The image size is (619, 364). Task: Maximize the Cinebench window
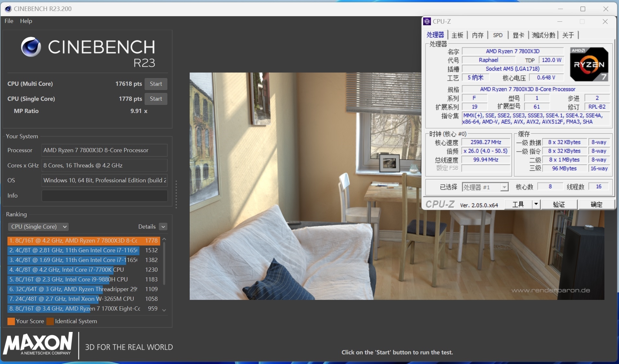pos(583,9)
